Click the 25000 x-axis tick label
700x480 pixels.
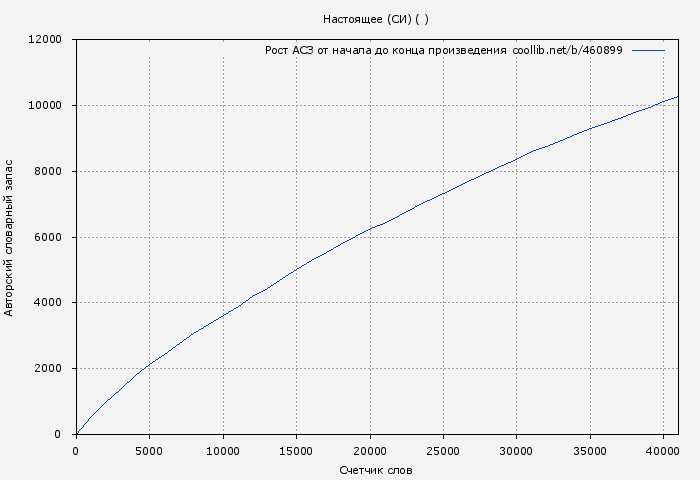click(x=443, y=451)
